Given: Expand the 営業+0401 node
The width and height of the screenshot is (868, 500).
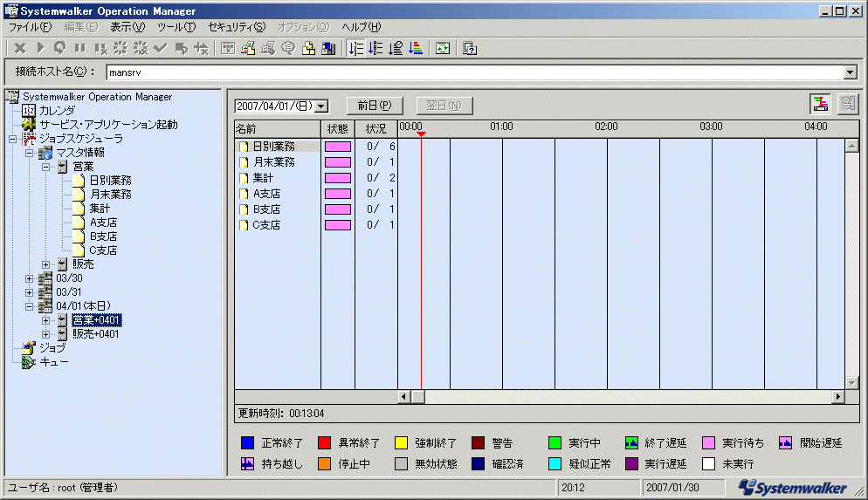Looking at the screenshot, I should tap(46, 320).
